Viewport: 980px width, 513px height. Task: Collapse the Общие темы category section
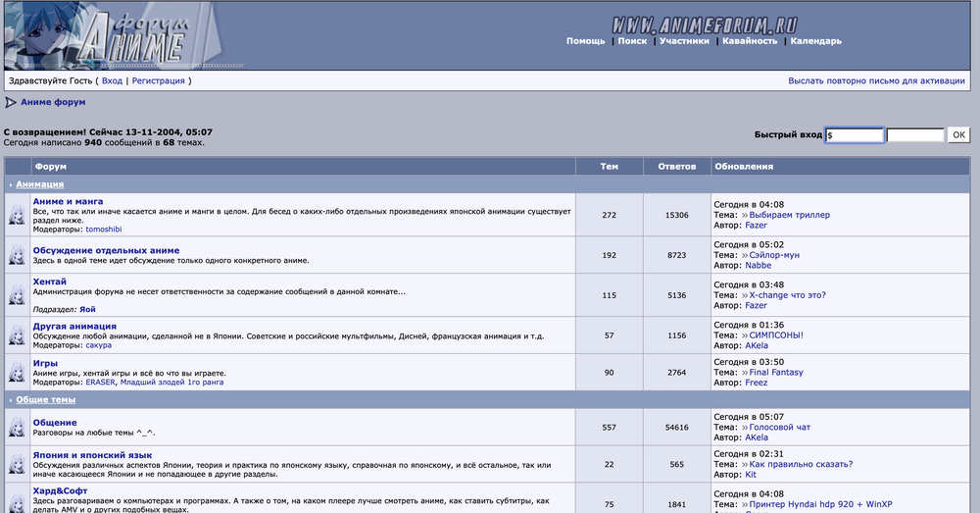[x=11, y=400]
